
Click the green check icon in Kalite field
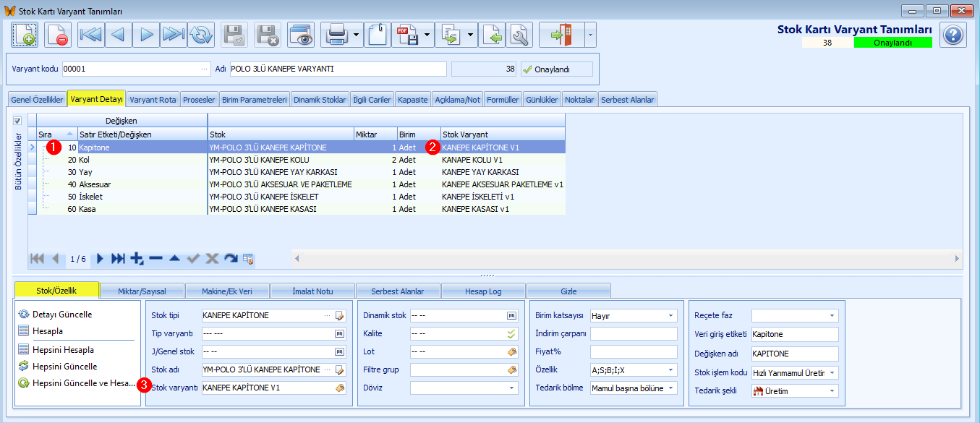pos(511,333)
